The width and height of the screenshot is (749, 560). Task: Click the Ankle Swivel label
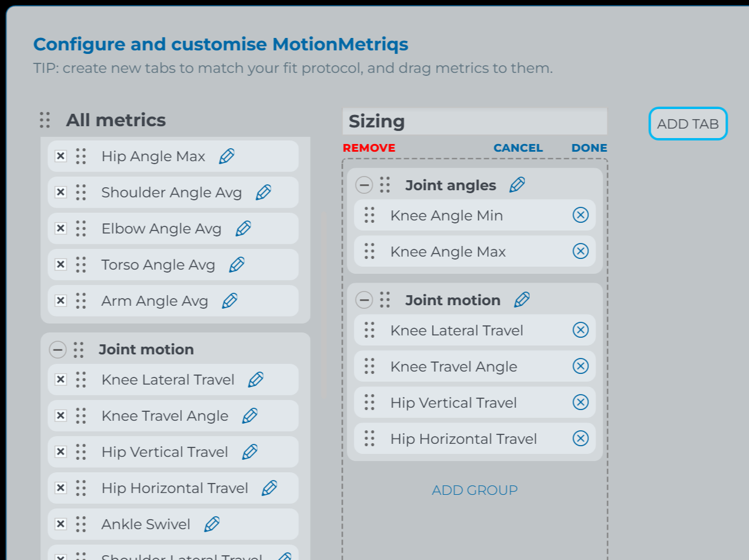[146, 524]
